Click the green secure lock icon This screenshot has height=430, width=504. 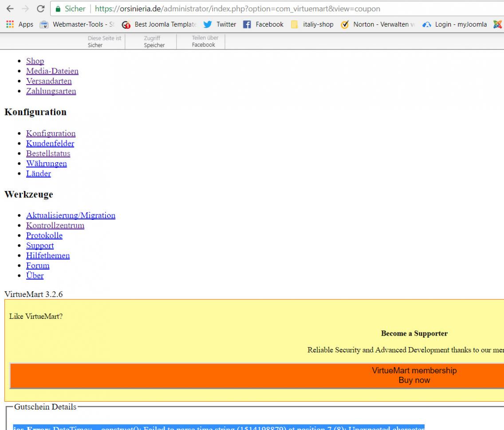[58, 9]
